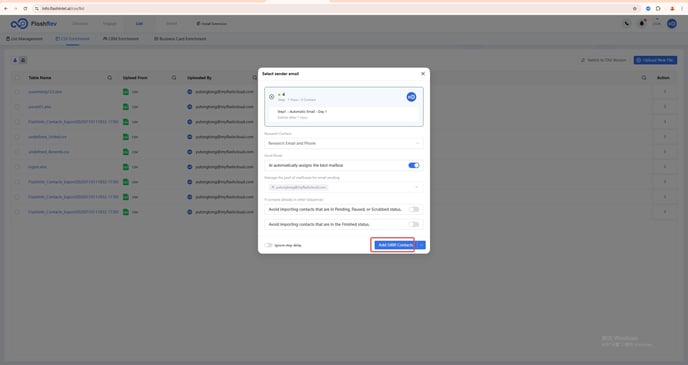
Task: Open the last row's action menu
Action: 665,212
